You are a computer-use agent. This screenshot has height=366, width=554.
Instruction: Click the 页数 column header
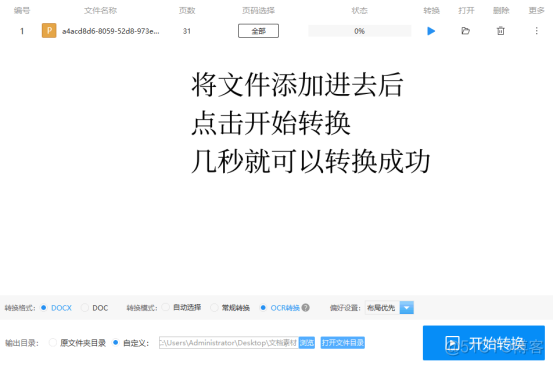tap(187, 11)
